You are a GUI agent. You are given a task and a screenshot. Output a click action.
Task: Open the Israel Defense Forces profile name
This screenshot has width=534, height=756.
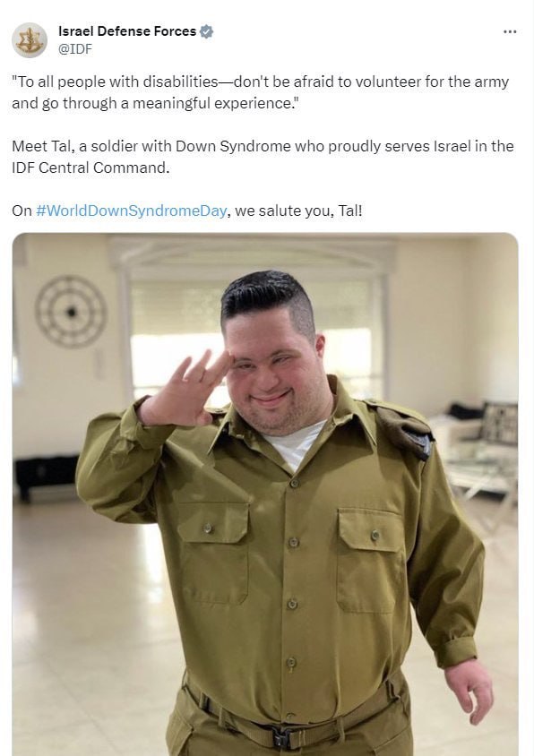pyautogui.click(x=127, y=31)
